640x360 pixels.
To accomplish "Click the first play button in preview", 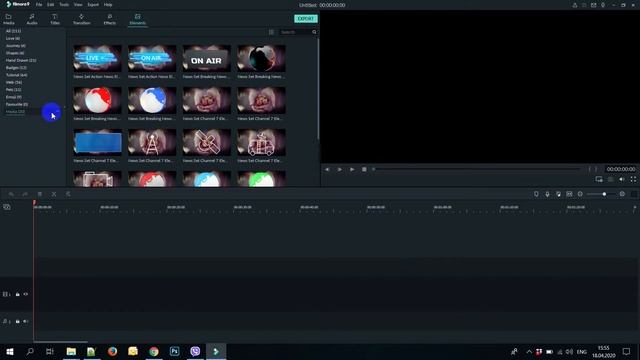I will 340,169.
